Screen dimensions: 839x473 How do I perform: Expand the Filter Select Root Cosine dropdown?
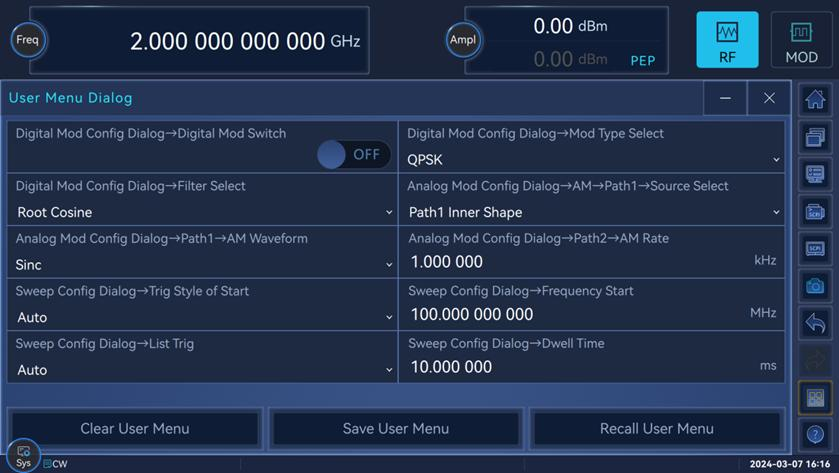coord(203,212)
